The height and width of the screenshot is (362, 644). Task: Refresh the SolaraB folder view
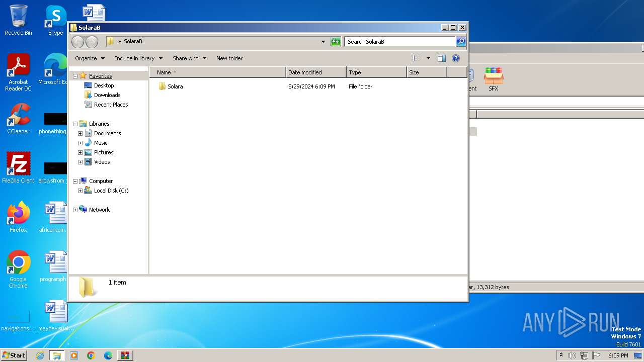(x=336, y=42)
